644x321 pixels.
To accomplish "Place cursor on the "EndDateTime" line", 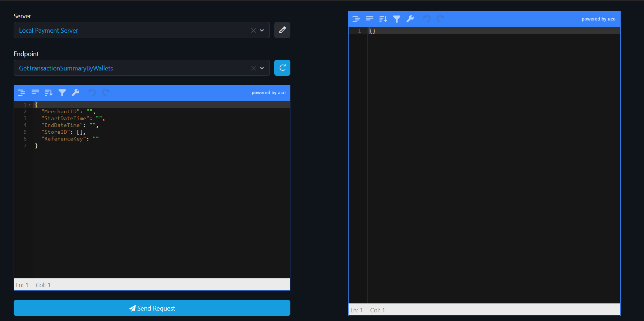I will 161,125.
